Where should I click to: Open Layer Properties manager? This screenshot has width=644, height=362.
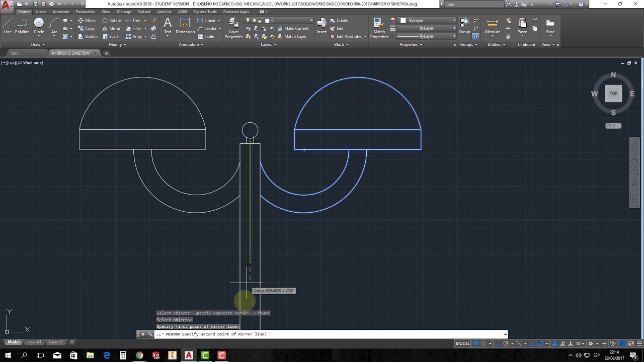pyautogui.click(x=233, y=28)
